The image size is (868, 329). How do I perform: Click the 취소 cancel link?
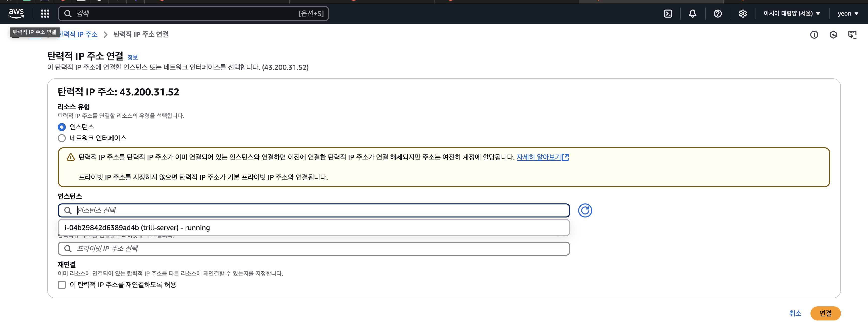pyautogui.click(x=795, y=313)
